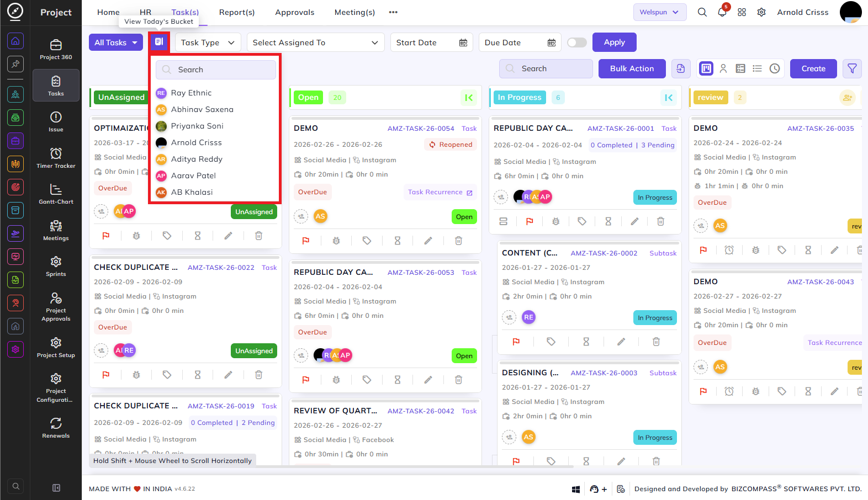Open the more menu ellipsis
Viewport: 868px width, 500px height.
click(393, 12)
